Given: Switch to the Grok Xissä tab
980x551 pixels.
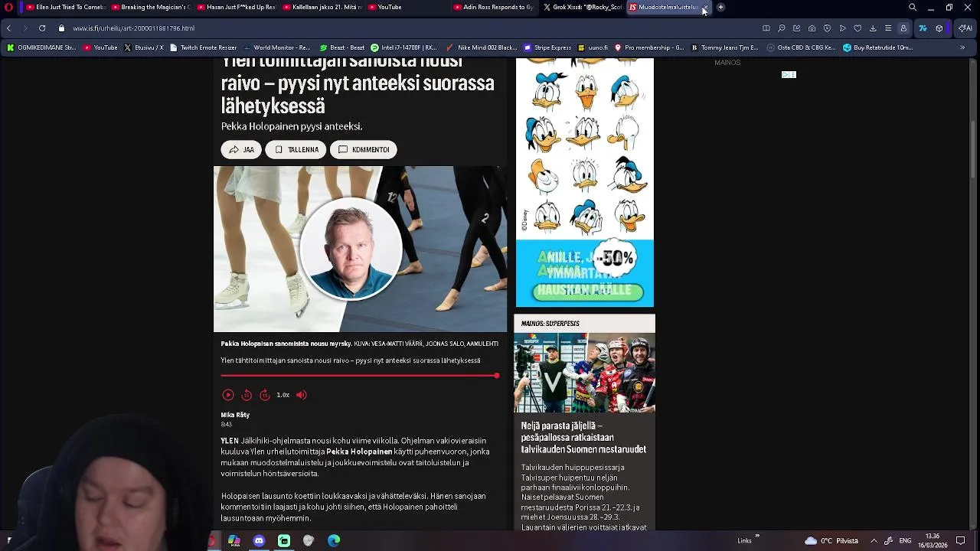Looking at the screenshot, I should [583, 7].
